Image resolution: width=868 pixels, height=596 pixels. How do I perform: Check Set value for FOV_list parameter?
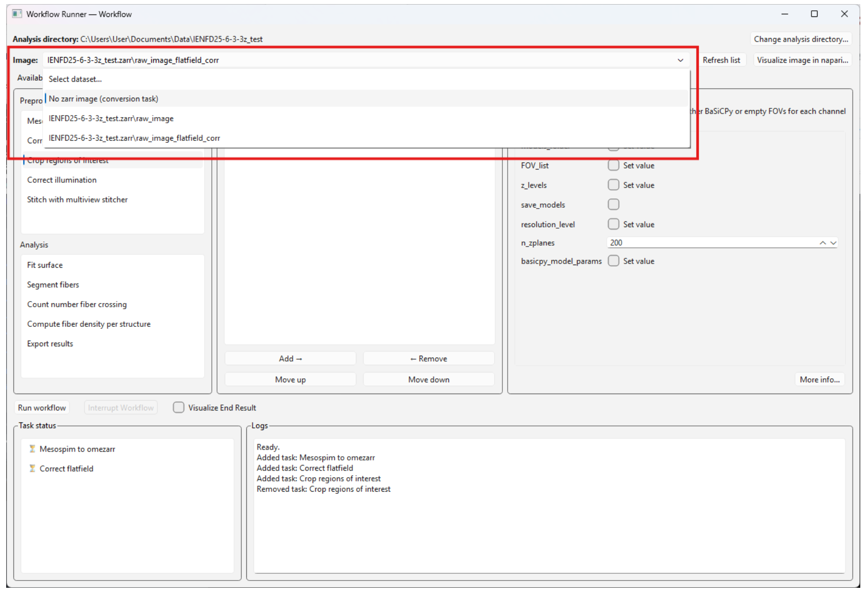tap(613, 165)
